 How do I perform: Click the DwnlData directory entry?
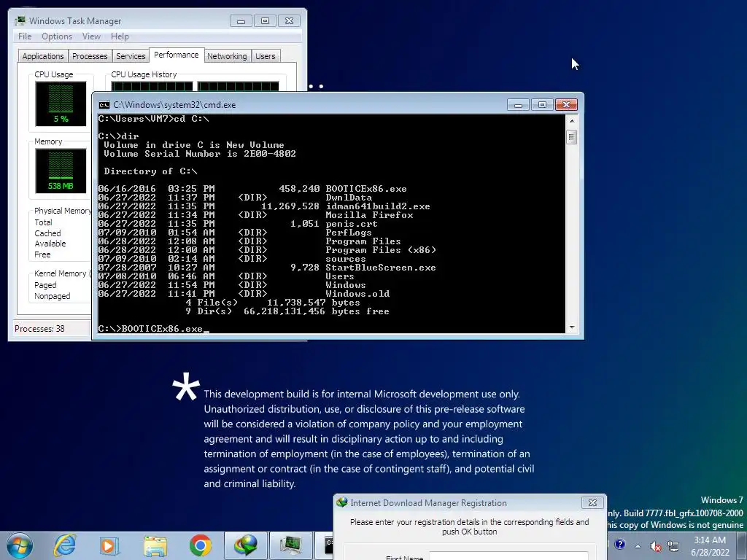coord(348,198)
